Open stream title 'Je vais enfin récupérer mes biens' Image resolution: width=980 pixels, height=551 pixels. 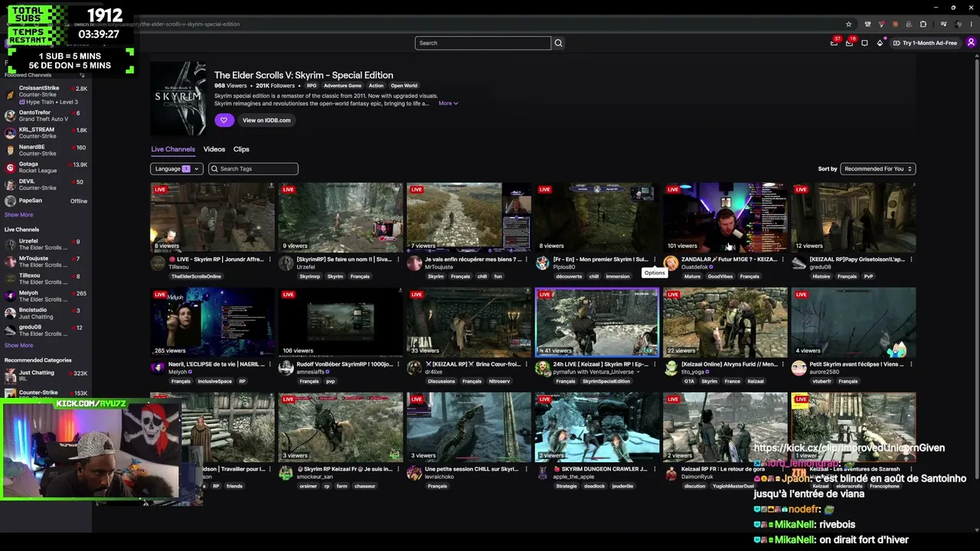point(473,259)
